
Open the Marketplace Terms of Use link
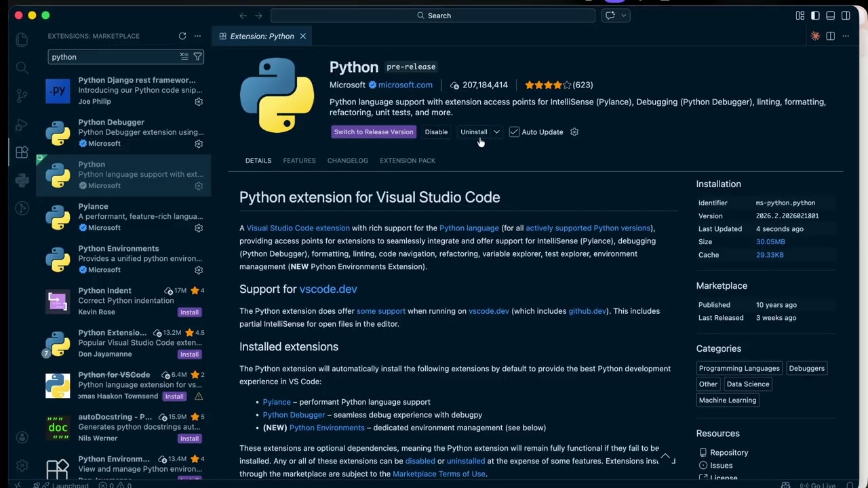point(439,474)
